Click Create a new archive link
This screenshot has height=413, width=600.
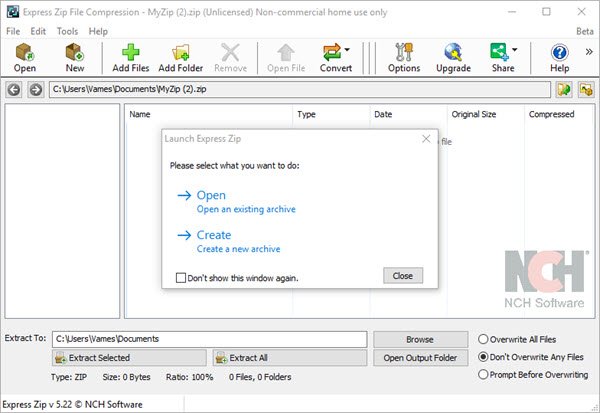238,249
